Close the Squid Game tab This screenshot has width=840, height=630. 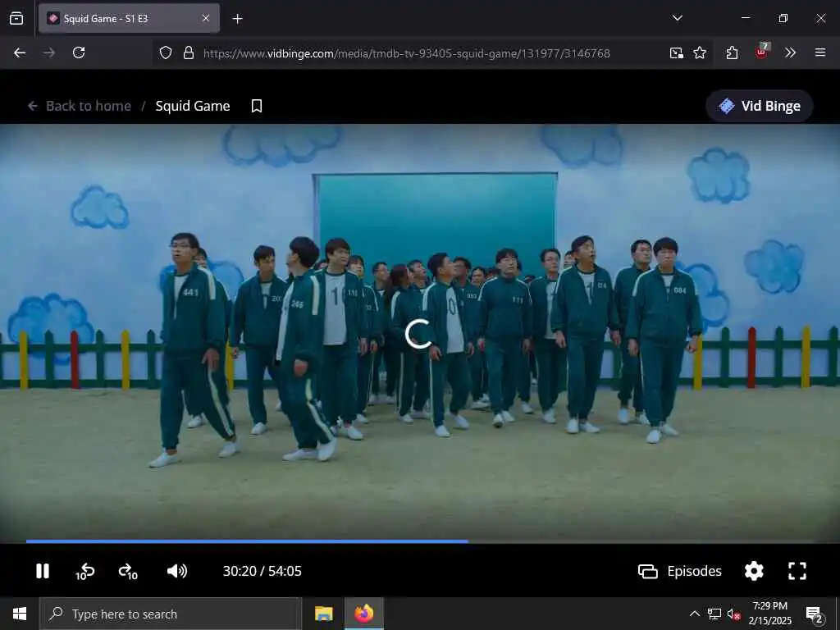pyautogui.click(x=206, y=18)
